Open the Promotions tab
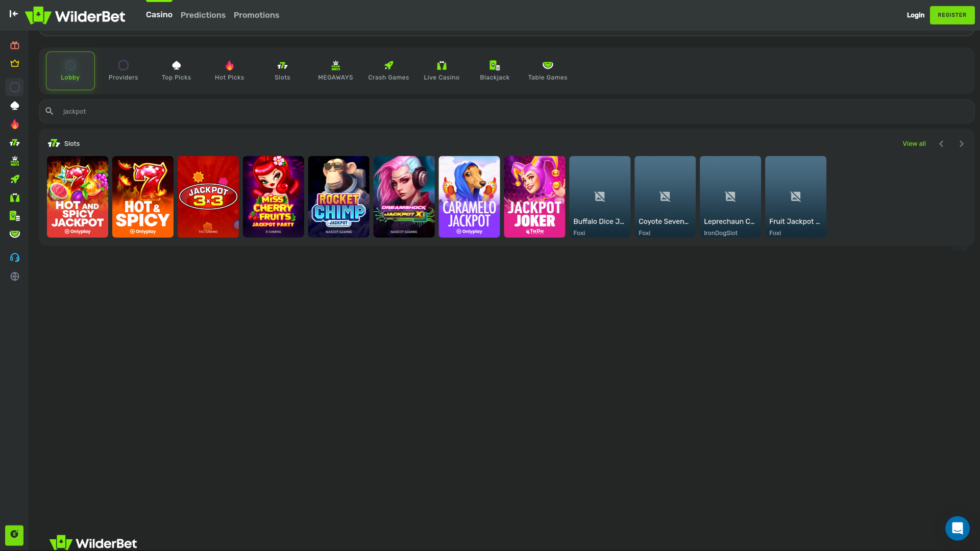The height and width of the screenshot is (551, 980). [256, 15]
